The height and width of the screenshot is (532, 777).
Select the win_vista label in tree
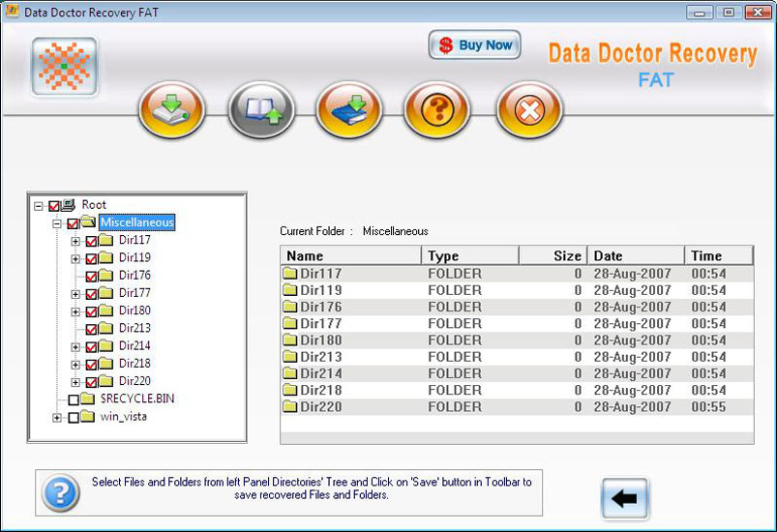(x=124, y=416)
